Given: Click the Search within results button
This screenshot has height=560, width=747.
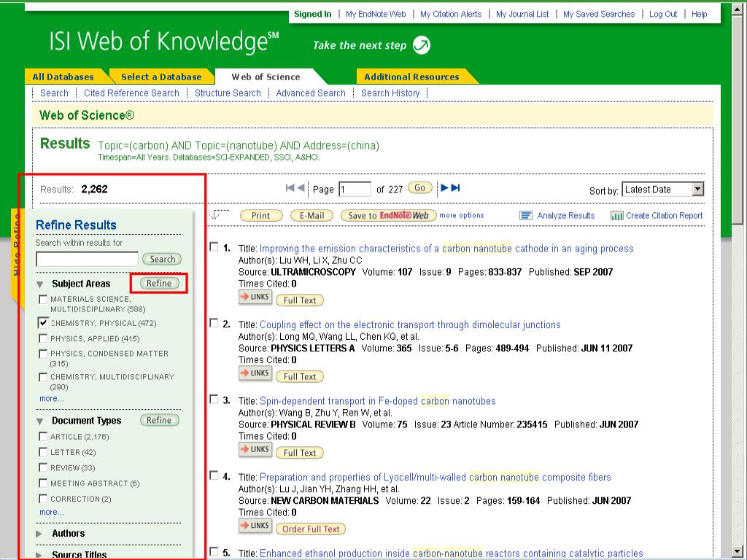Looking at the screenshot, I should tap(162, 259).
